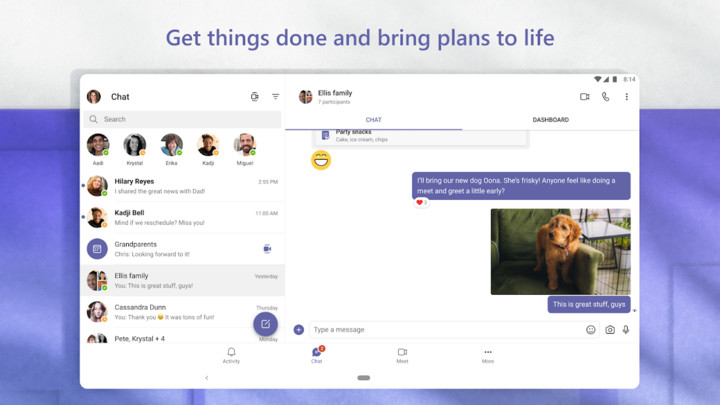Start a video call with Ellis family
This screenshot has height=405, width=720.
coord(585,97)
